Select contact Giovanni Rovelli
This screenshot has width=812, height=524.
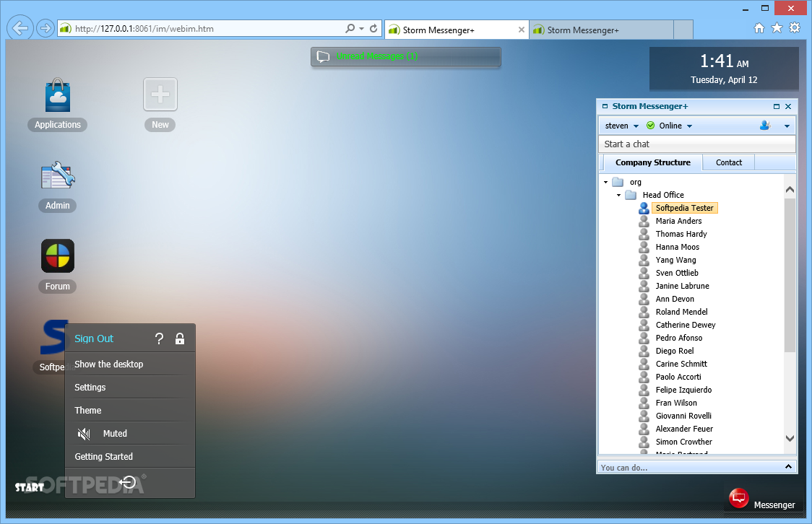683,416
